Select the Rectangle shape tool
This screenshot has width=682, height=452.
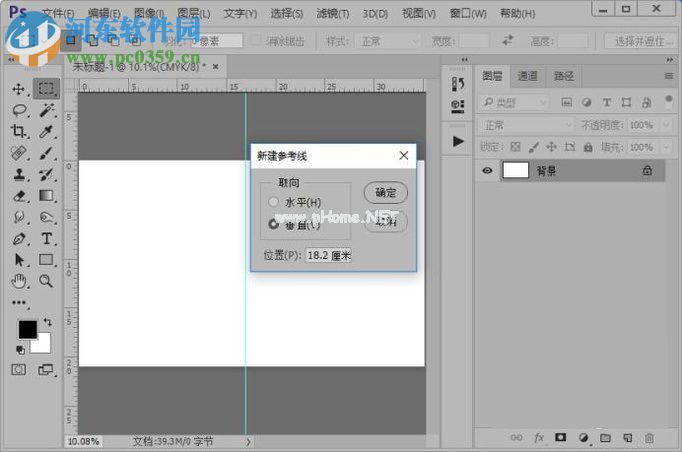pos(46,260)
